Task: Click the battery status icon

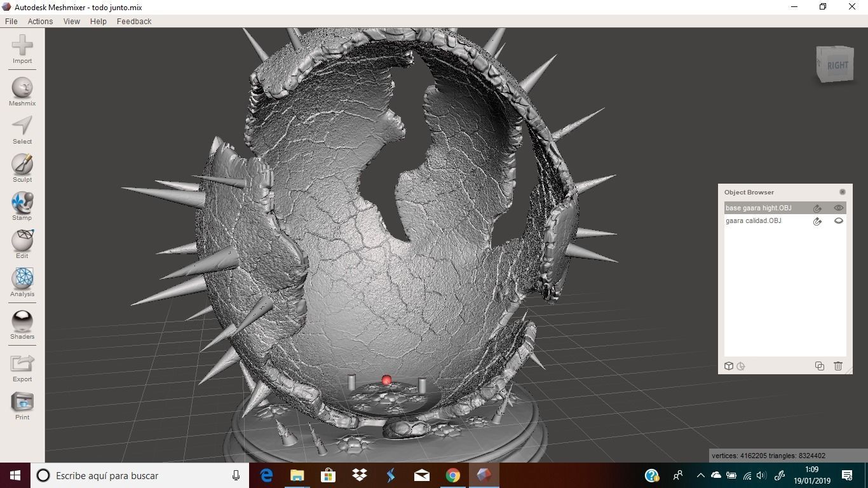Action: coord(731,475)
